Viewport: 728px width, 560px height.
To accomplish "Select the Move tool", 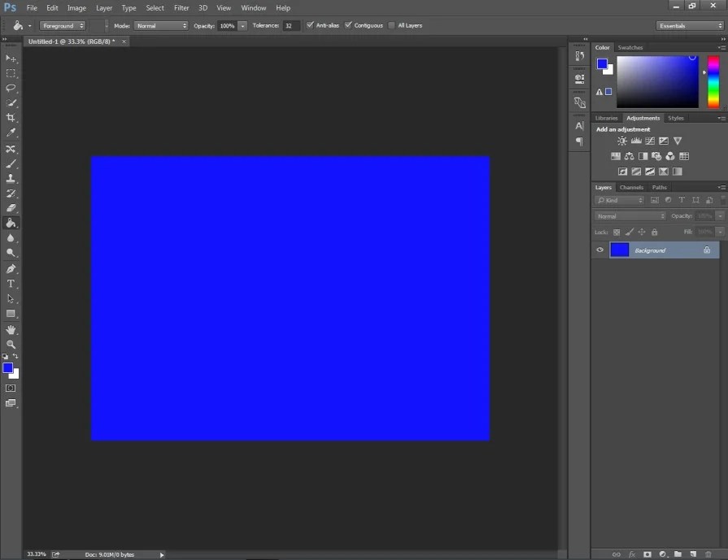I will [x=11, y=59].
